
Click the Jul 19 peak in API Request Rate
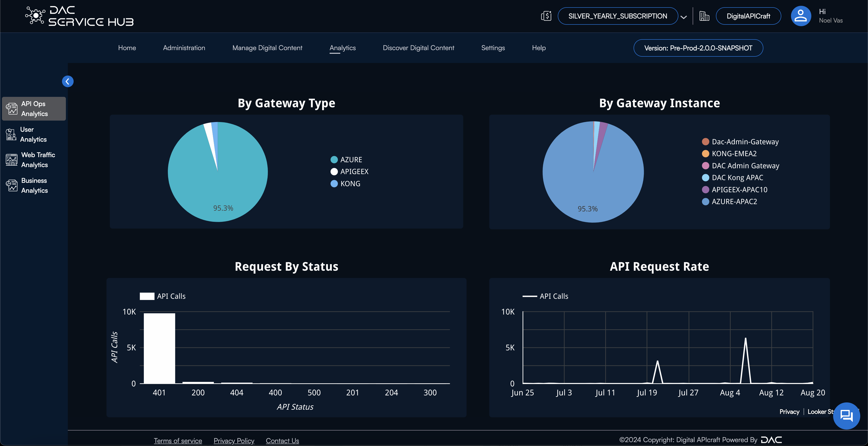pyautogui.click(x=657, y=372)
